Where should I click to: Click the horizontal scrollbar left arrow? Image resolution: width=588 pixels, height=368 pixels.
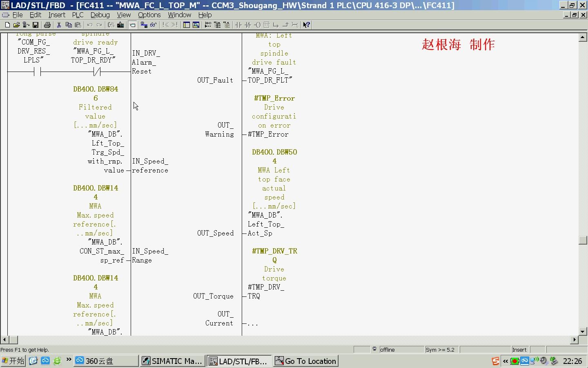(x=4, y=340)
